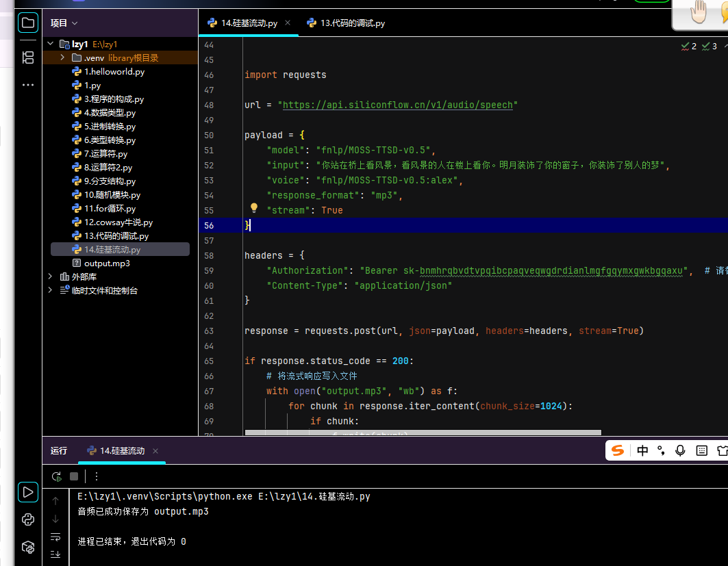Select 9.分支结构.py file

coord(110,181)
